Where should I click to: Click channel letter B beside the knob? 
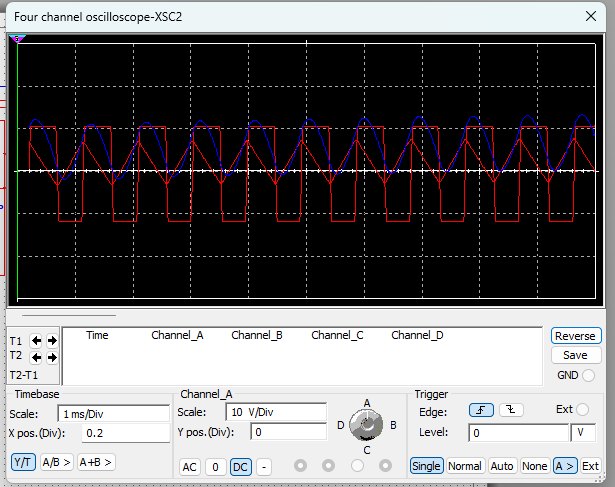point(393,425)
